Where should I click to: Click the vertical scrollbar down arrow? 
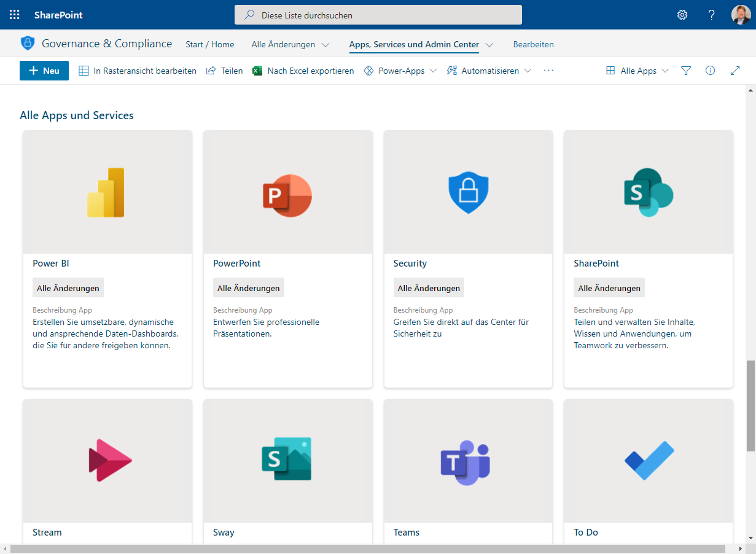coord(750,538)
